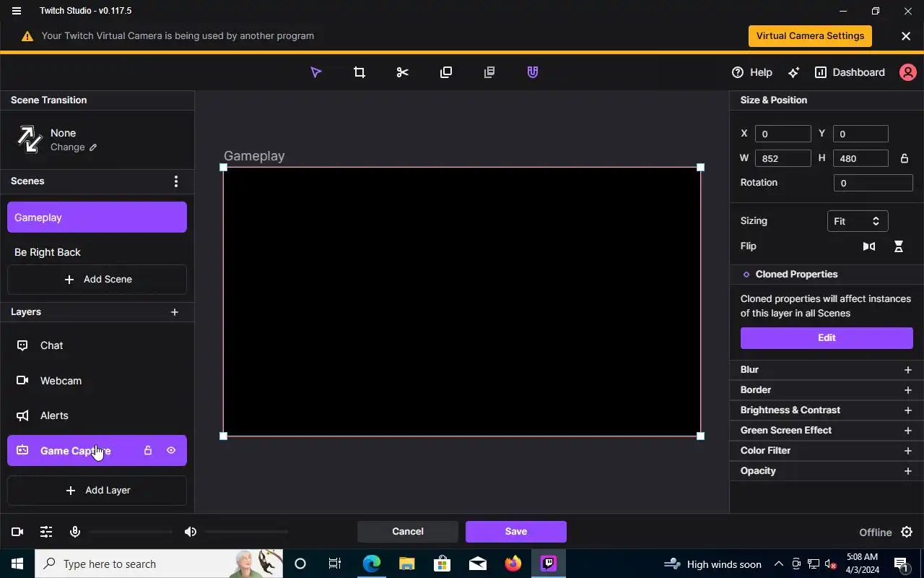Adjust the speaker volume slider
The height and width of the screenshot is (578, 924).
click(x=246, y=532)
